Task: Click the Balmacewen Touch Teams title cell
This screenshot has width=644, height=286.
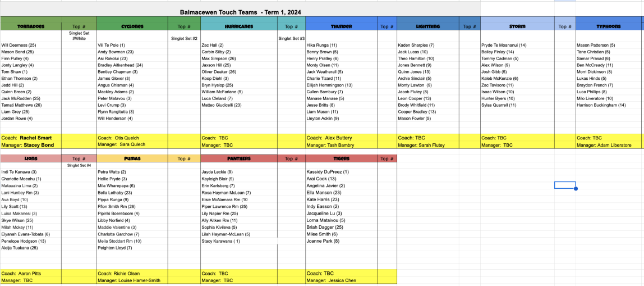Action: point(241,12)
